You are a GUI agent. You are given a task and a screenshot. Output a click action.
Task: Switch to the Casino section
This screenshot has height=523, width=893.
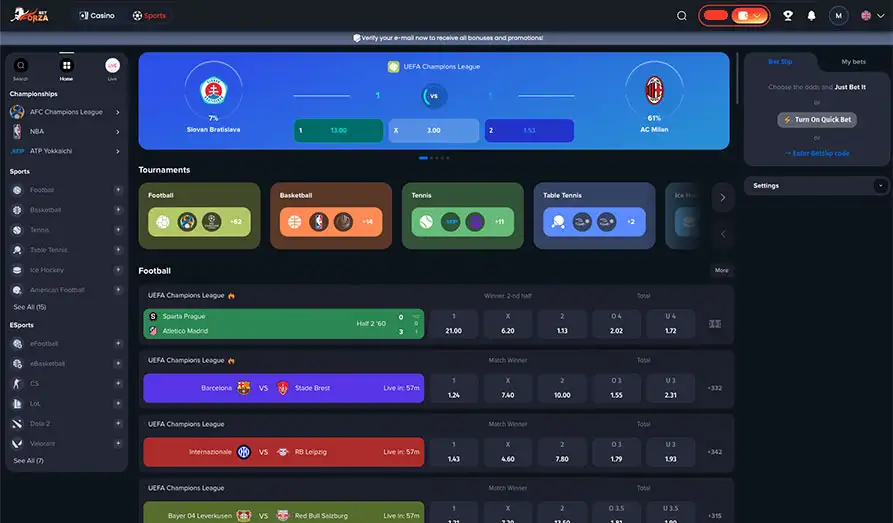pyautogui.click(x=97, y=16)
